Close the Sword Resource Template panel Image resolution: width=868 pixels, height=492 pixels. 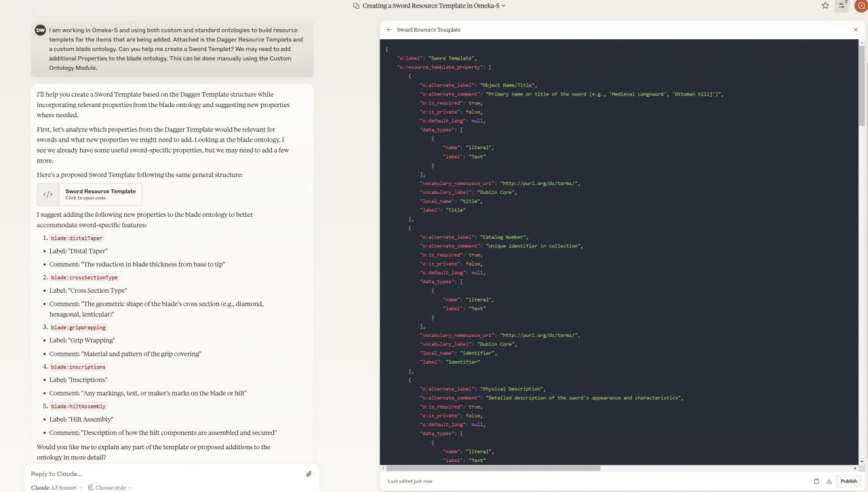coord(855,30)
